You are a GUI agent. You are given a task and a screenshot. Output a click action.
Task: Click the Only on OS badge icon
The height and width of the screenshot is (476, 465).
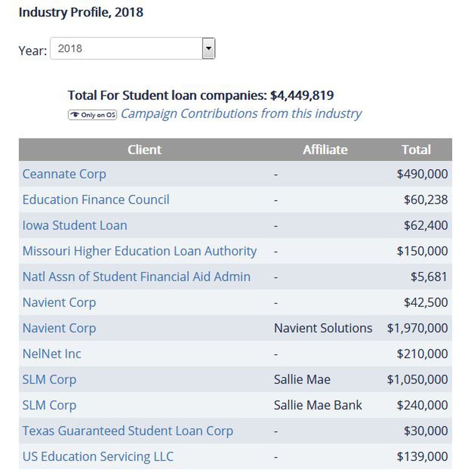coord(92,115)
